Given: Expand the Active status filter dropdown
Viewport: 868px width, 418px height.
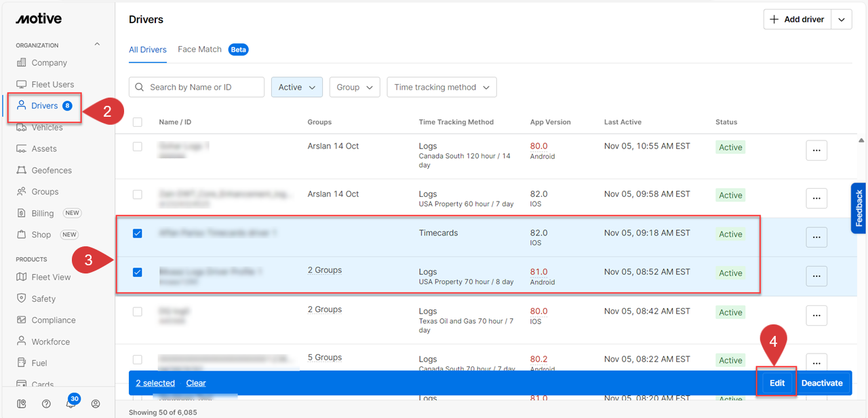Looking at the screenshot, I should click(296, 88).
